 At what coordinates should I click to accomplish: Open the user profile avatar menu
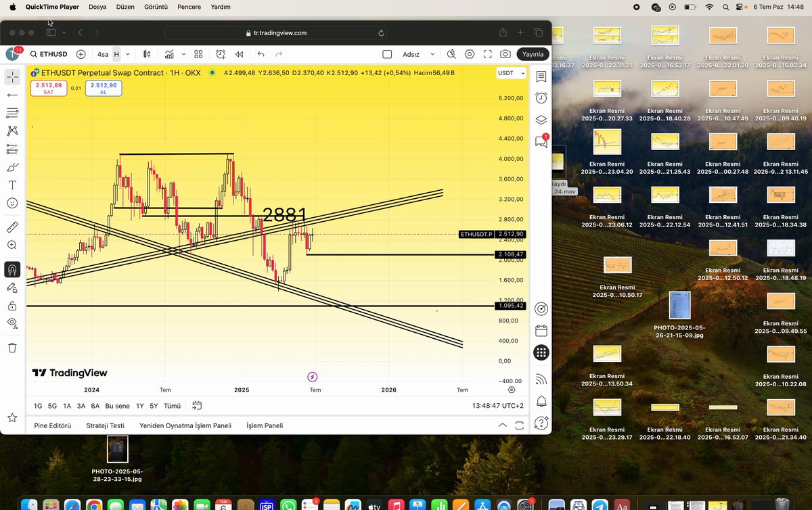coord(12,54)
